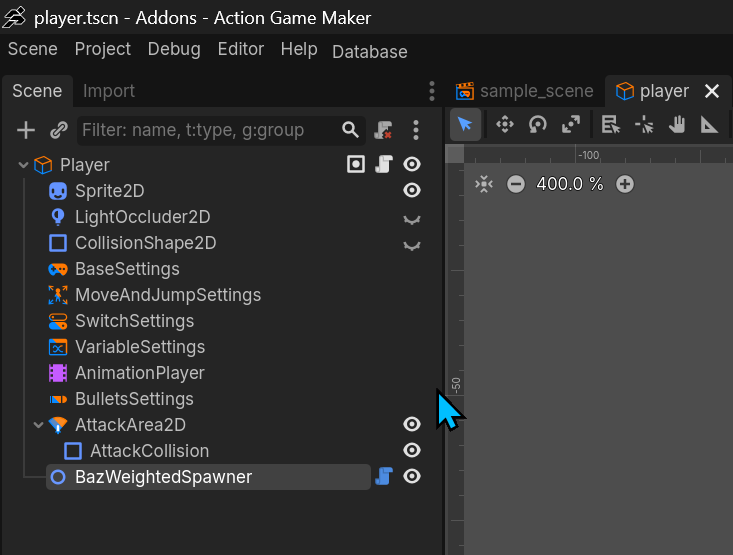
Task: Toggle visibility of Player node
Action: [x=412, y=165]
